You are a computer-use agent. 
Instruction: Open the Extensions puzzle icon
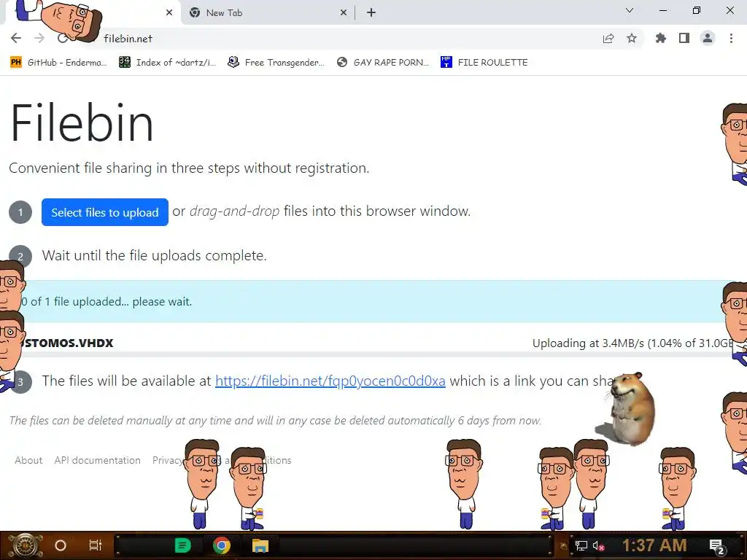(661, 38)
